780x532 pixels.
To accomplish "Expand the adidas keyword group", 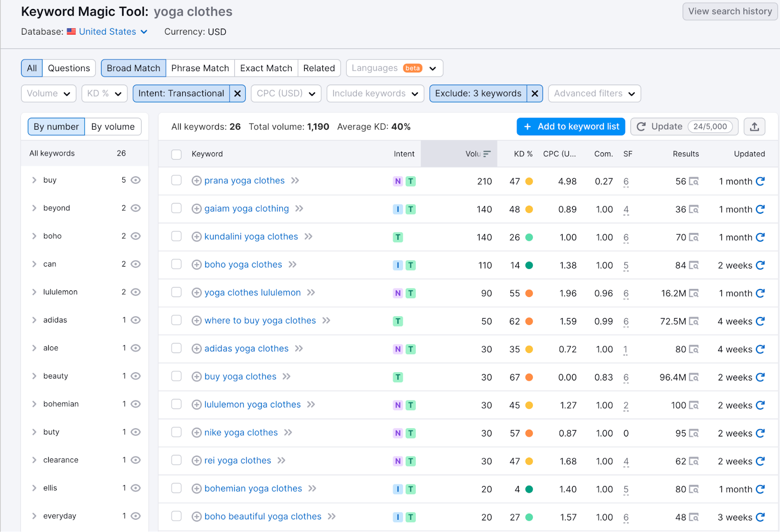I will 34,320.
